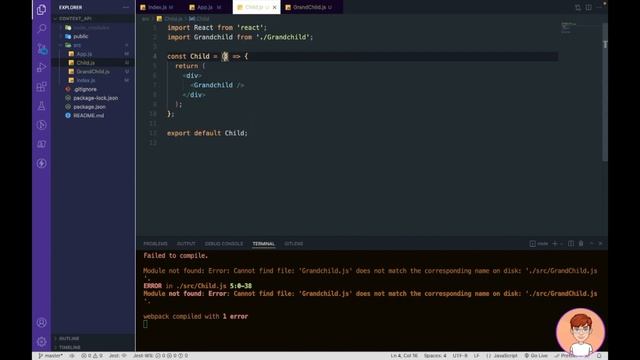Maximize the terminal panel with the up chevron
Viewport: 640px width, 360px height.
pyautogui.click(x=591, y=244)
